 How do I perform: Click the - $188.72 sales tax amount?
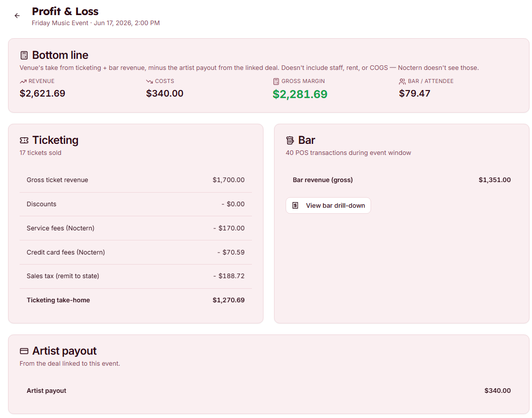point(229,276)
